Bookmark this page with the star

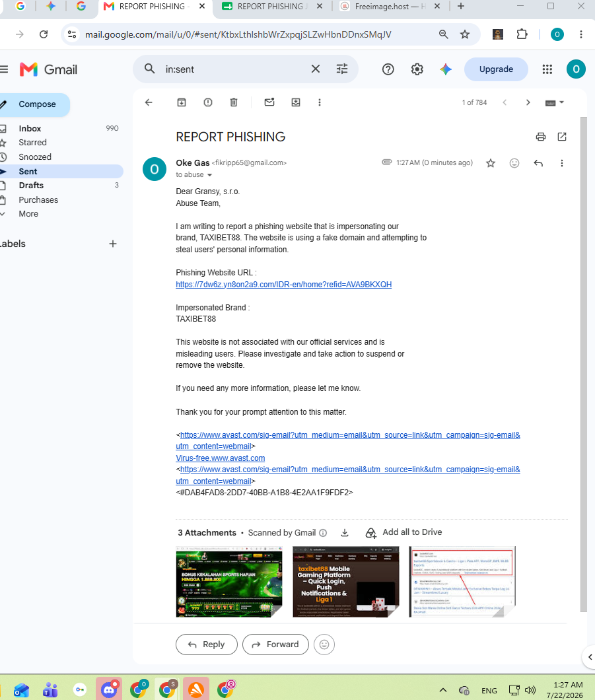(465, 34)
